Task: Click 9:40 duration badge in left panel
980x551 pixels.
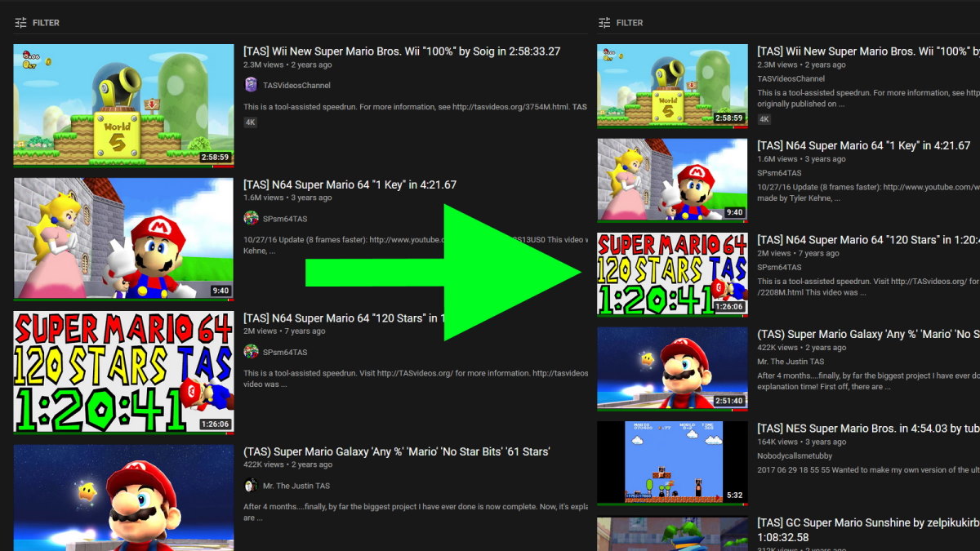Action: pyautogui.click(x=220, y=290)
